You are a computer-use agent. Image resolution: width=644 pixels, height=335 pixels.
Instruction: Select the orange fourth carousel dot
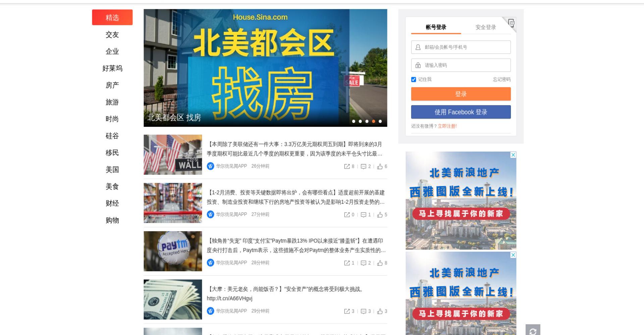tap(374, 122)
